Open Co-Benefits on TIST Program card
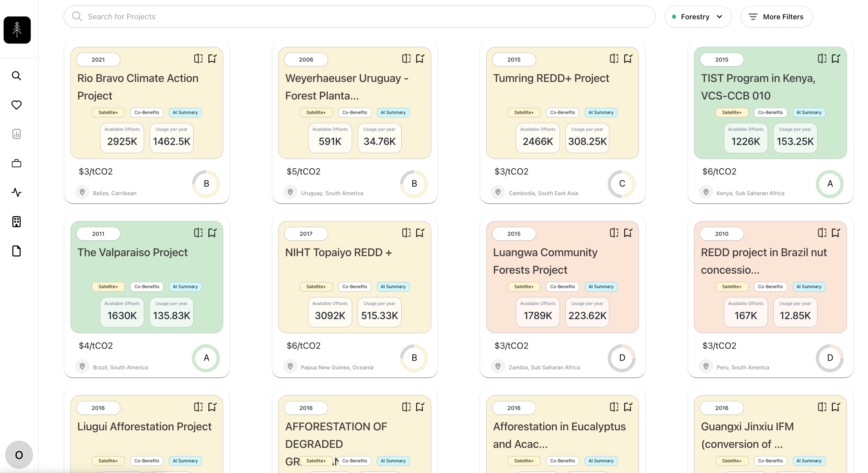868x473 pixels. [x=770, y=113]
